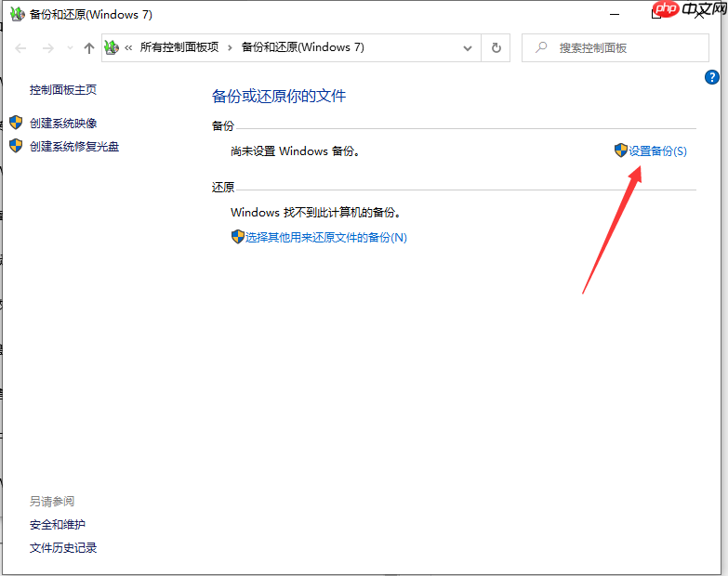Open 创建系统映像 link
728x576 pixels.
[x=63, y=123]
